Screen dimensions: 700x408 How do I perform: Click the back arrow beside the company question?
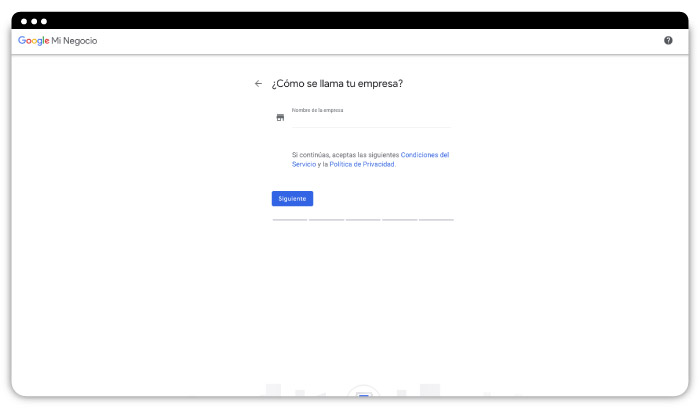coord(258,83)
